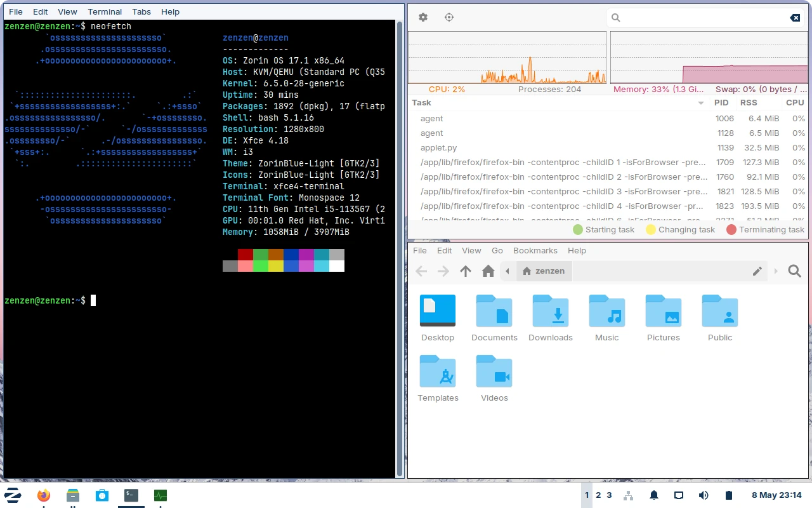Select firefox-bin childID 4 process
812x508 pixels.
[608, 206]
